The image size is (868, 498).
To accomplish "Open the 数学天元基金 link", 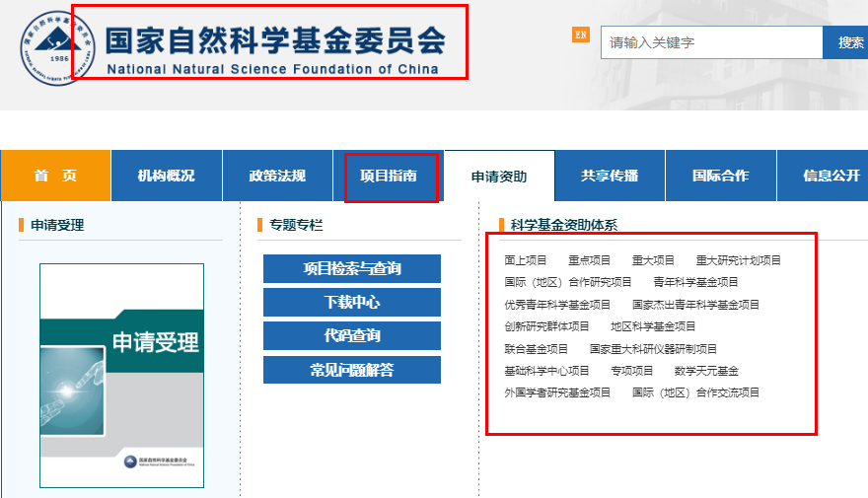I will 706,371.
